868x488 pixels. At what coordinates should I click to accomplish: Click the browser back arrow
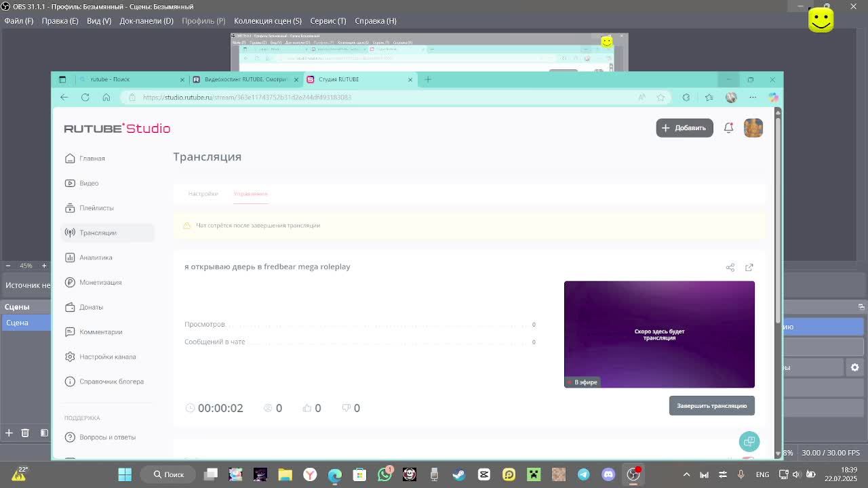tap(64, 97)
